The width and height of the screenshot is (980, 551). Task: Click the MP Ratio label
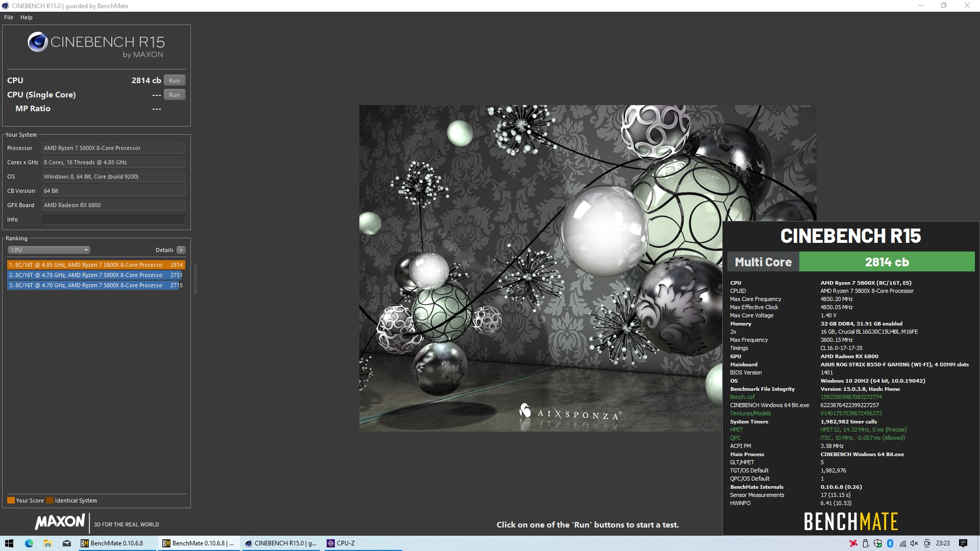[x=33, y=109]
